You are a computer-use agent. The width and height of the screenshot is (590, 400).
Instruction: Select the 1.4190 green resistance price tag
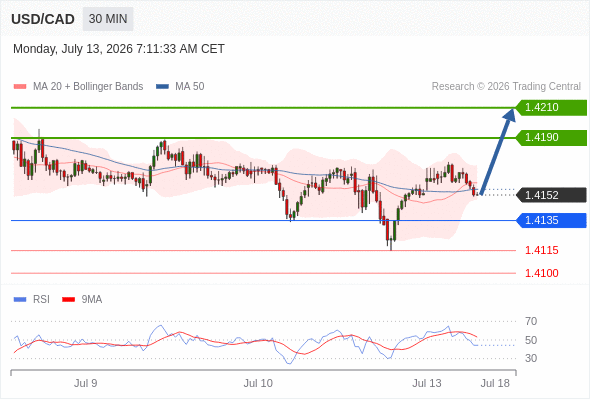[551, 137]
